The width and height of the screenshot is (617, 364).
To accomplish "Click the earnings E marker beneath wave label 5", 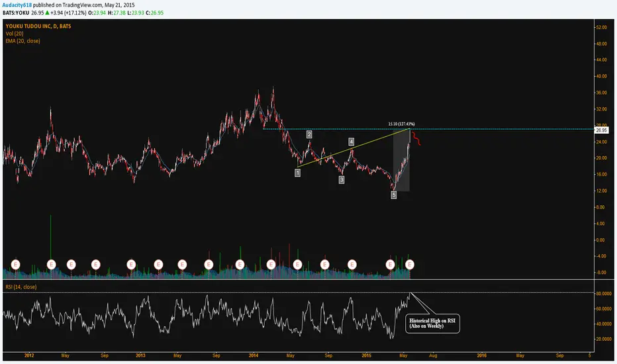I will (391, 265).
